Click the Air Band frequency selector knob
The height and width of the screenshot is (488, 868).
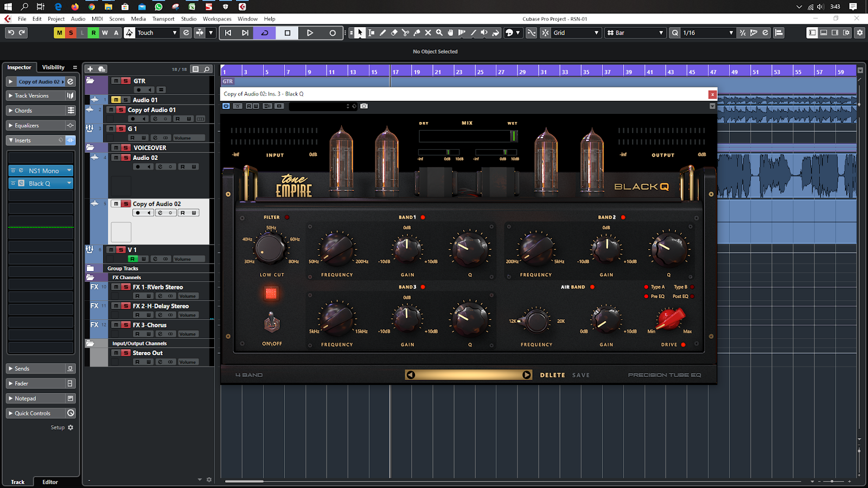[536, 321]
